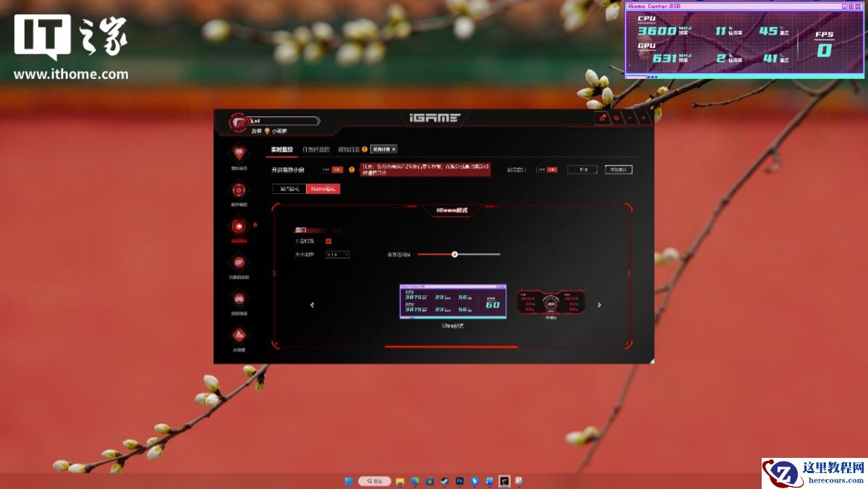868x489 pixels.
Task: Click the GPU 631 MHz reading in the OSD
Action: [664, 58]
